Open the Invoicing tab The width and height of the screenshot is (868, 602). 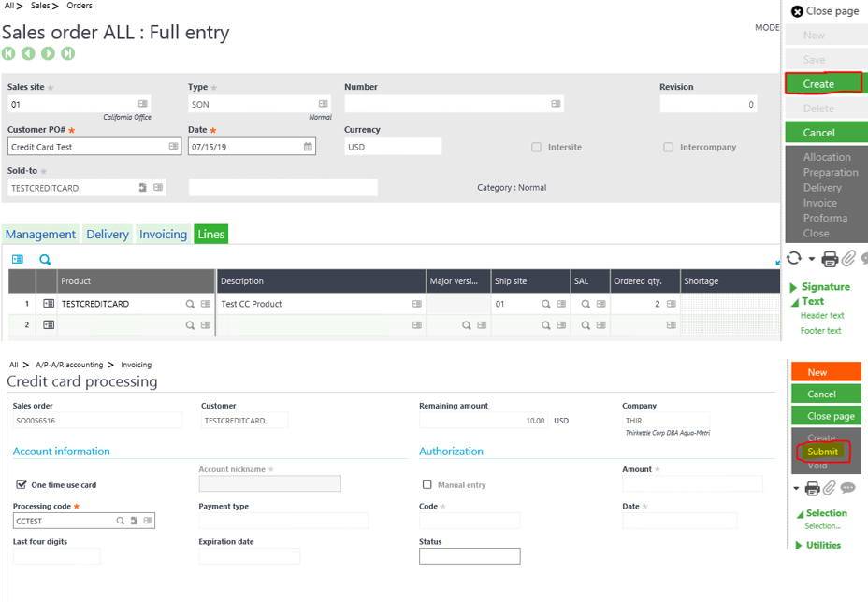click(x=163, y=235)
